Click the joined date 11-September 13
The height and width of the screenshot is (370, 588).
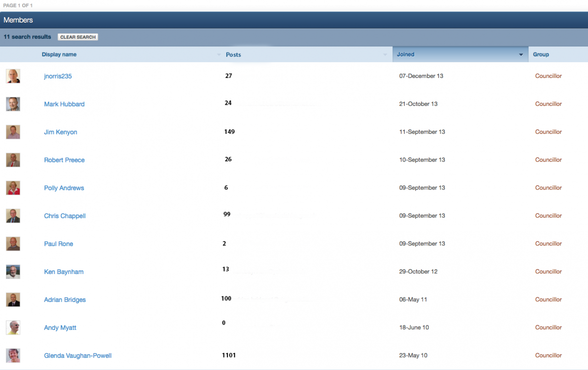coord(422,132)
